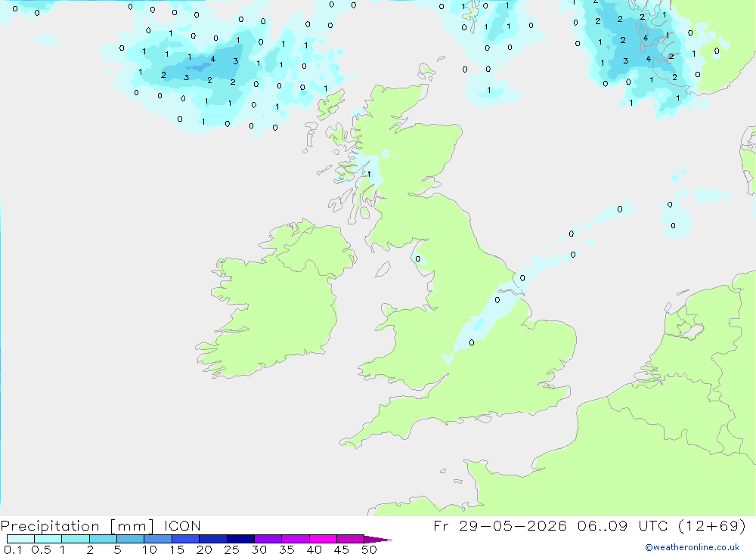This screenshot has height=554, width=756.
Task: Pick the 45–50 mm legend swatch
Action: click(x=351, y=539)
